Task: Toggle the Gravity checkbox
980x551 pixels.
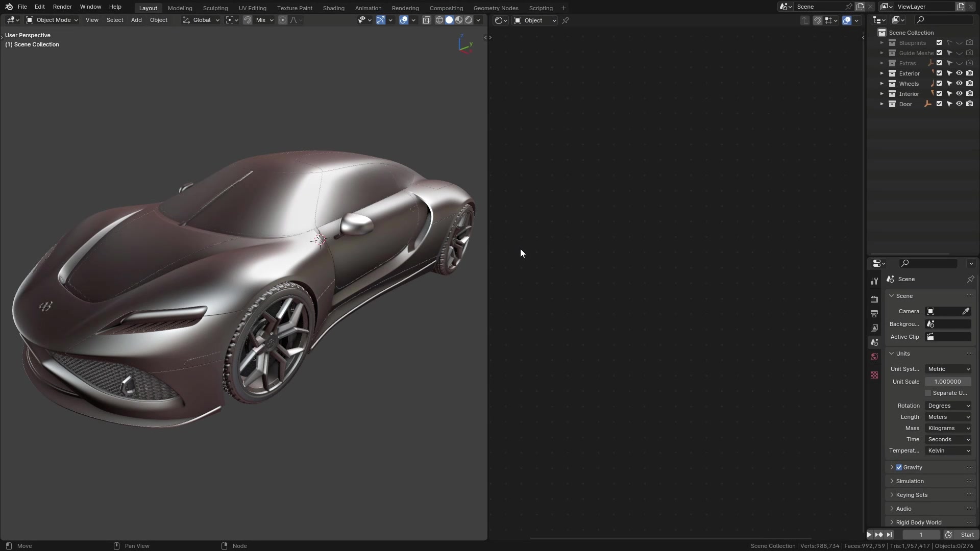Action: pyautogui.click(x=899, y=467)
